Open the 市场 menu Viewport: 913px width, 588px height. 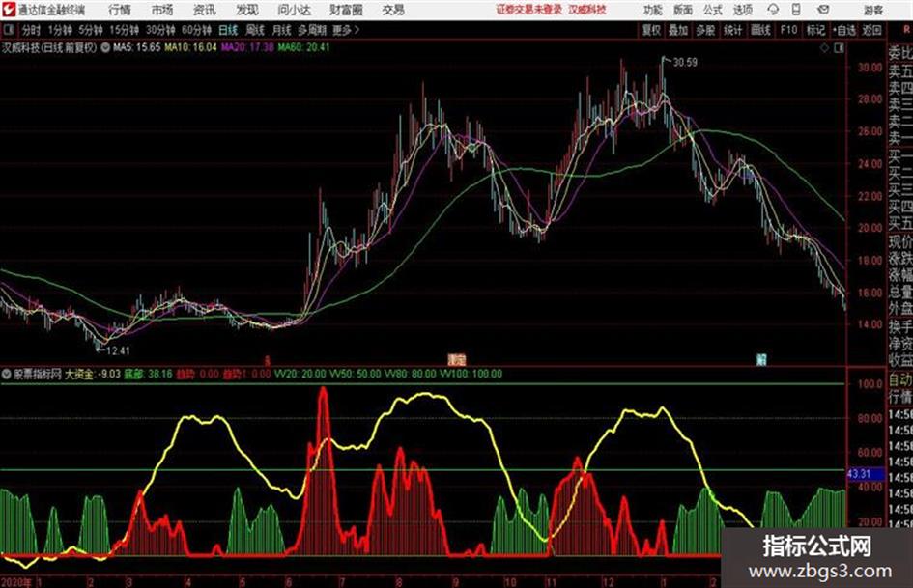click(162, 10)
